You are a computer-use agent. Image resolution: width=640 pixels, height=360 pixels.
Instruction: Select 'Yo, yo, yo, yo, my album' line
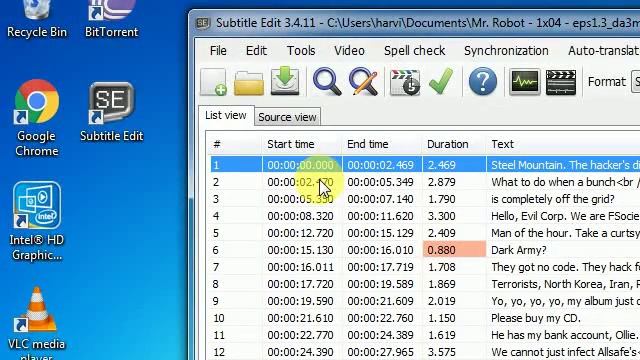424,301
